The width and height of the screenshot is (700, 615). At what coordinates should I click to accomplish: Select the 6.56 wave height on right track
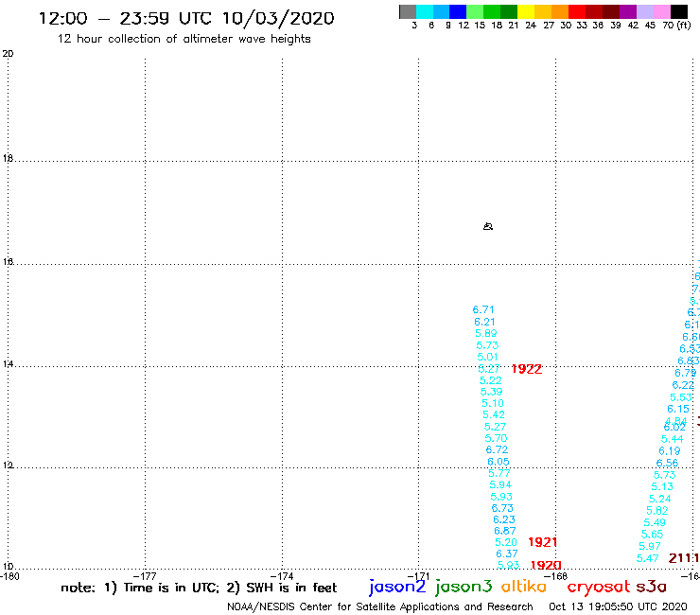click(668, 464)
